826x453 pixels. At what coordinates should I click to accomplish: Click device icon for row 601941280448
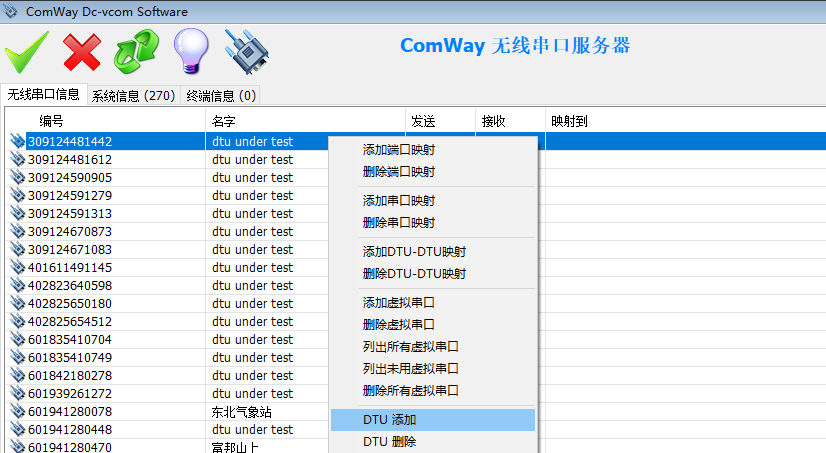point(17,429)
